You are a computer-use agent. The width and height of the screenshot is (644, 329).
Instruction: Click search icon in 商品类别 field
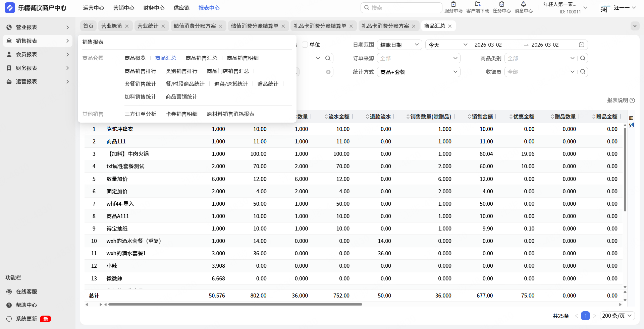click(x=583, y=58)
